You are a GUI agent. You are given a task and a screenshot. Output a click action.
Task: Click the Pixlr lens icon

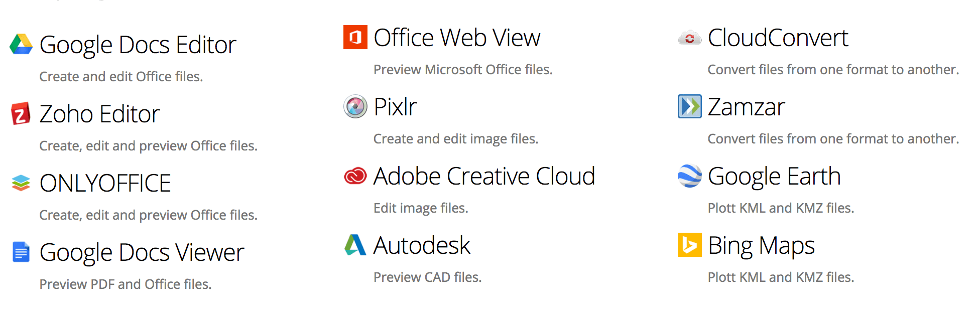click(x=355, y=106)
